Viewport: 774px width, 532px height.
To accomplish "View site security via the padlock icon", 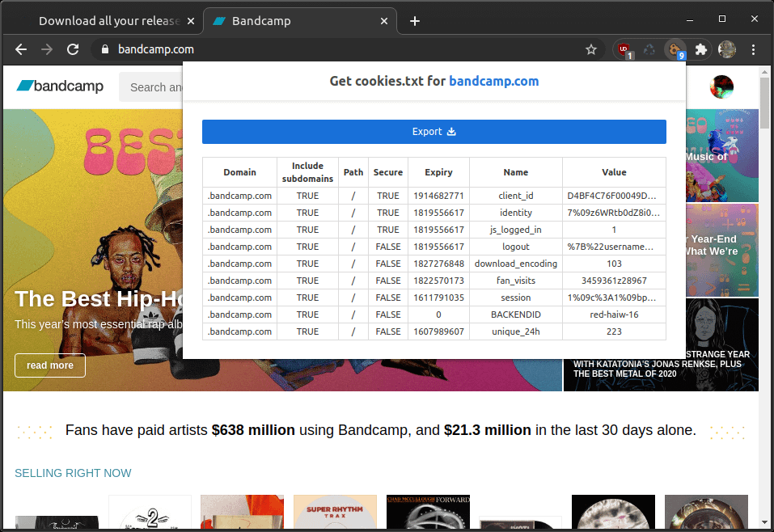I will (104, 49).
